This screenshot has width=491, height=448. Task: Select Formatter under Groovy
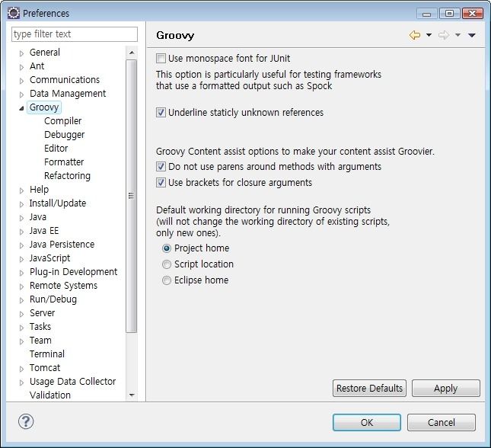coord(64,162)
